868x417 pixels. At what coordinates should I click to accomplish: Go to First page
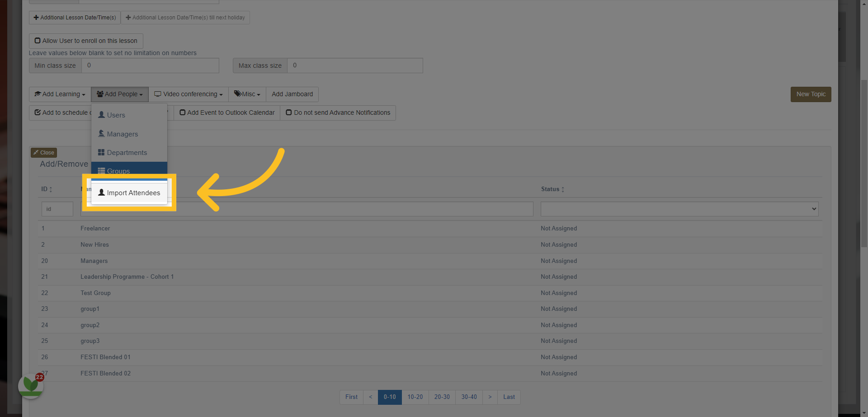pos(351,397)
